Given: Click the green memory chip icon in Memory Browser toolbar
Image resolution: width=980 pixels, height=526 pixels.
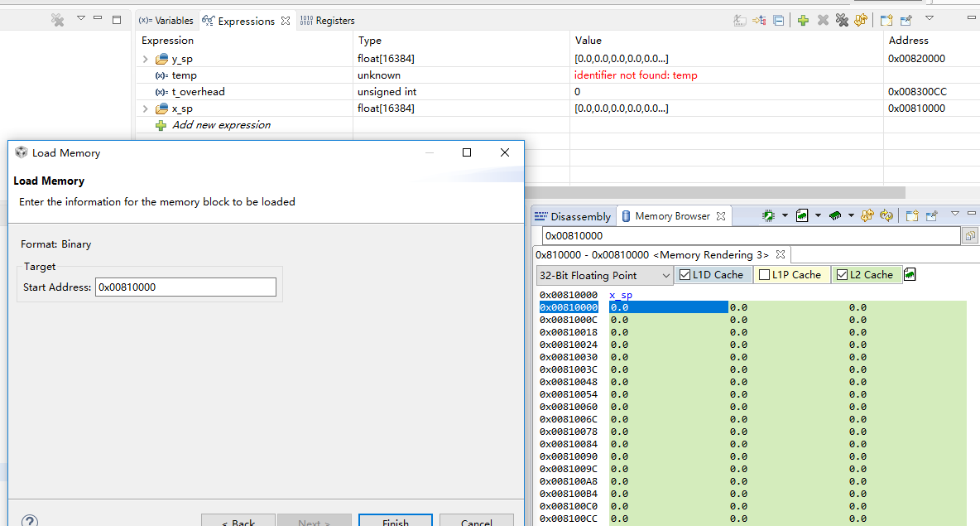Looking at the screenshot, I should (835, 215).
